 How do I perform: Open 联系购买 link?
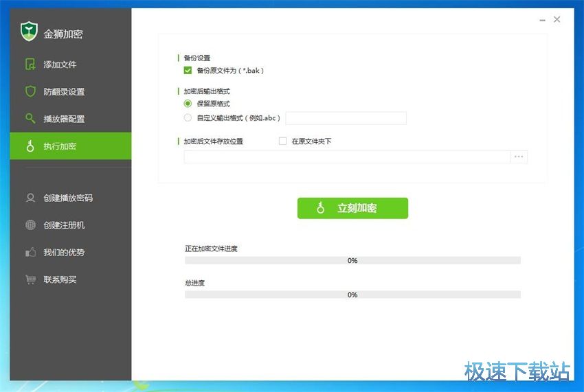tap(71, 279)
